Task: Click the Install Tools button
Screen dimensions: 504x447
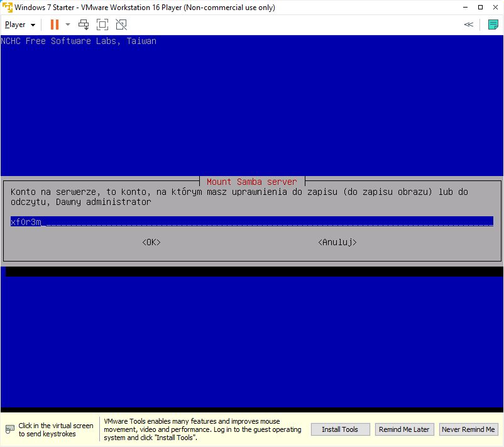Action: coord(340,429)
